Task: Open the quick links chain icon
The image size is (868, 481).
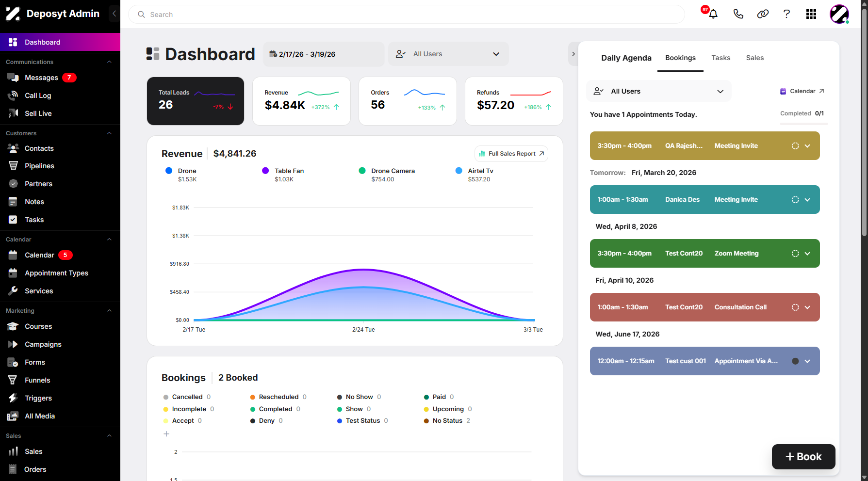Action: coord(763,14)
